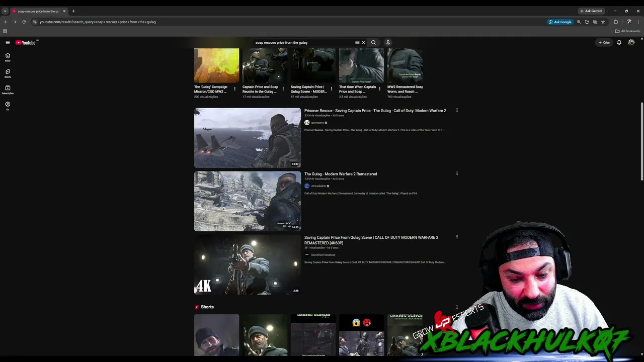Open 'Captain Price and Soap Reunite' short title

pos(260,89)
